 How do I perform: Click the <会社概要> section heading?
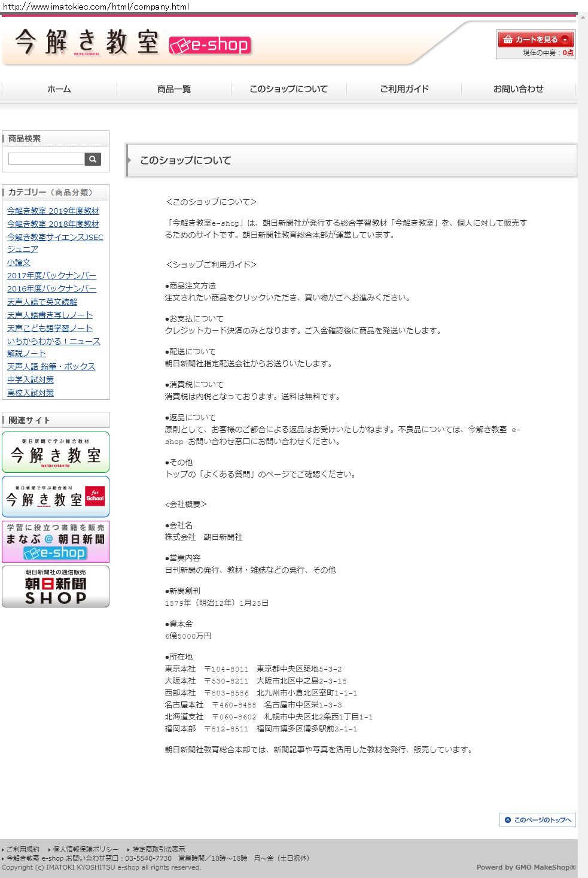point(186,504)
